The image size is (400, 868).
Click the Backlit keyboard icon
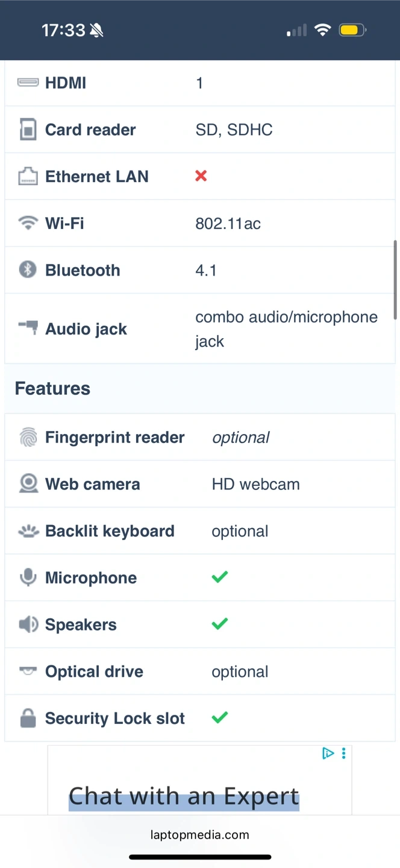click(x=28, y=531)
